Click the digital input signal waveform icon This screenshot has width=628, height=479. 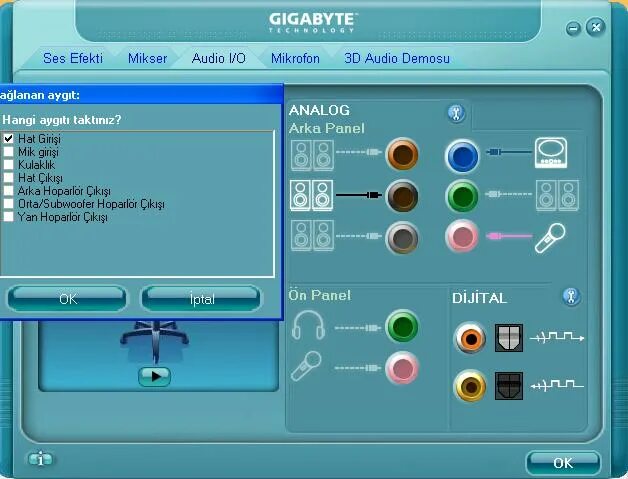coord(557,385)
